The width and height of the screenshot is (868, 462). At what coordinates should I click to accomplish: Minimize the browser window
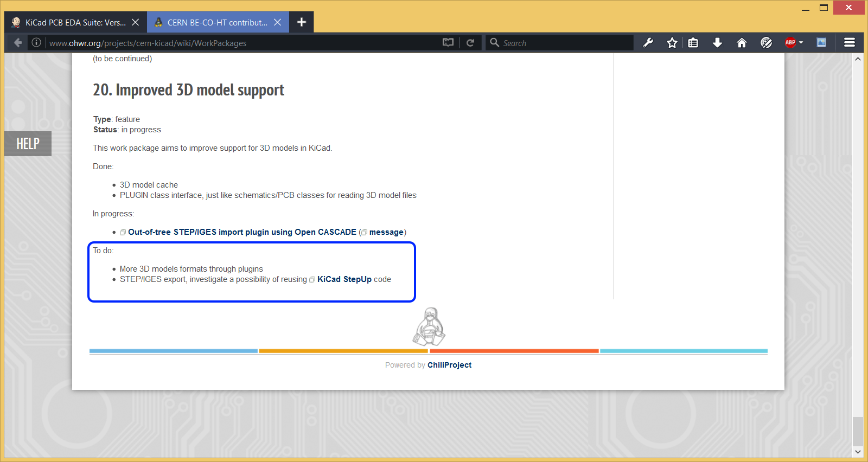pos(806,8)
